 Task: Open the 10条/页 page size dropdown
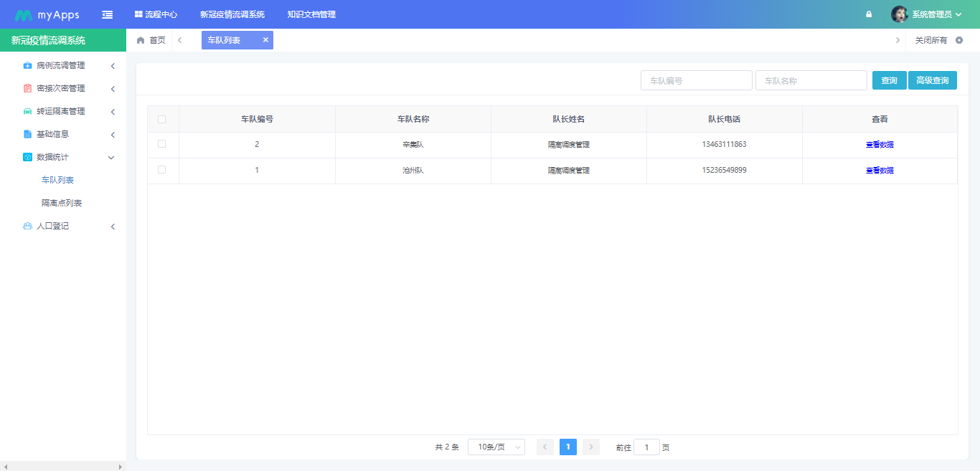coord(496,447)
